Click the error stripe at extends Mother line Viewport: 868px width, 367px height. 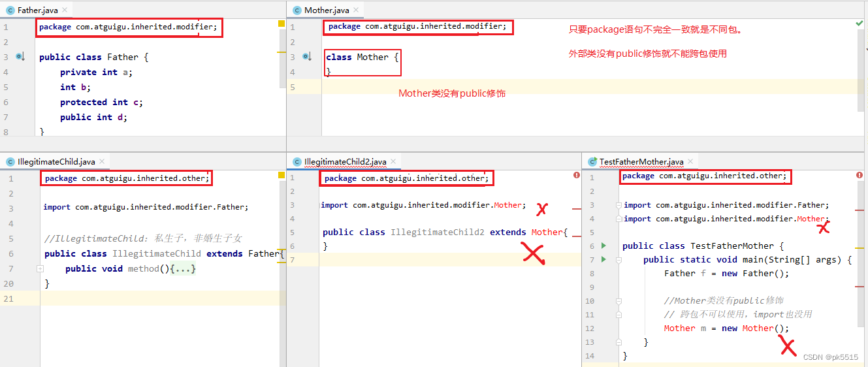click(577, 236)
